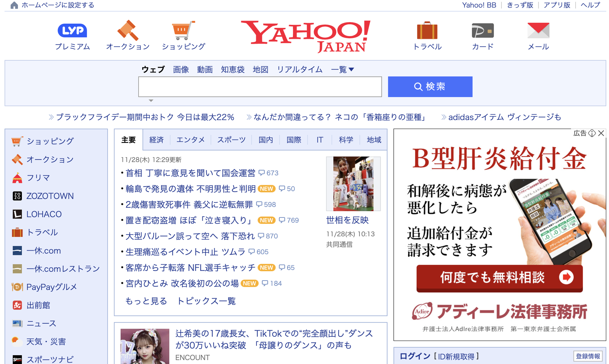This screenshot has height=364, width=609.
Task: Click the トラベル suitcase icon in the sidebar
Action: coord(17,232)
